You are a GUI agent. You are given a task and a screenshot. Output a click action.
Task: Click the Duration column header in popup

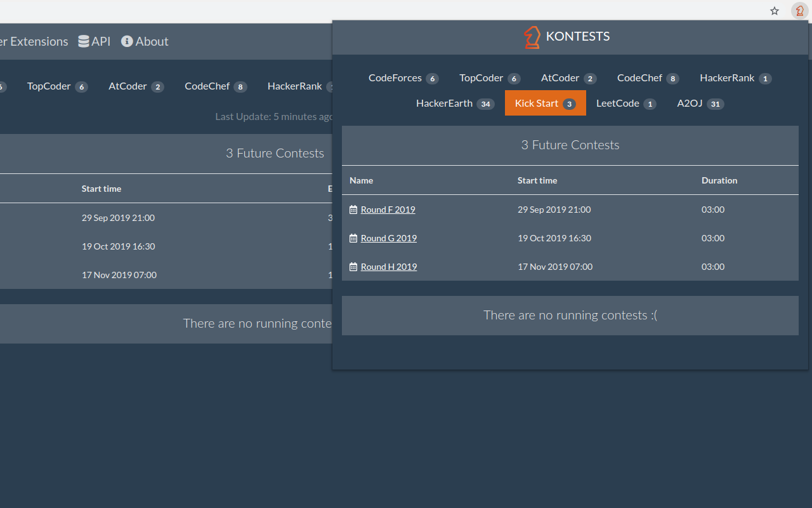[719, 180]
